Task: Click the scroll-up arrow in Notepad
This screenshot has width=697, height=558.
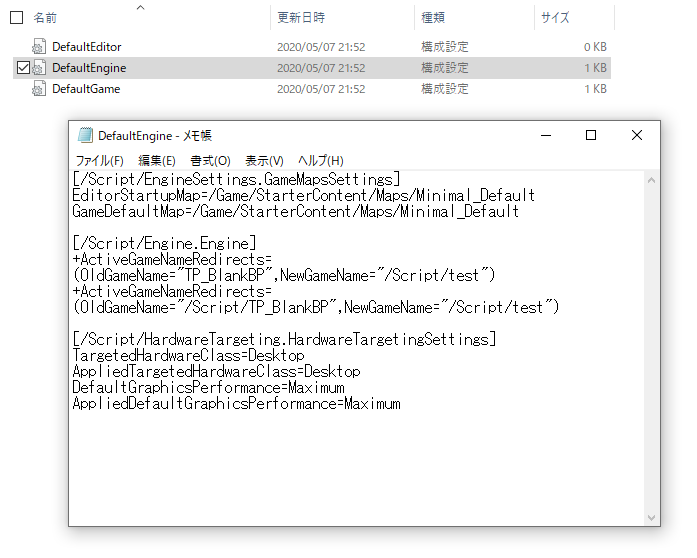Action: click(x=652, y=180)
